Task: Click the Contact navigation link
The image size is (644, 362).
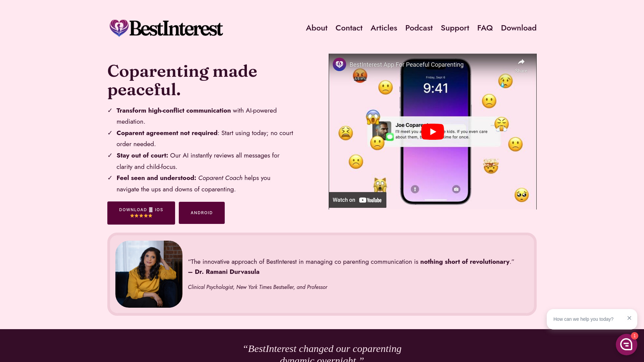Action: pyautogui.click(x=349, y=28)
